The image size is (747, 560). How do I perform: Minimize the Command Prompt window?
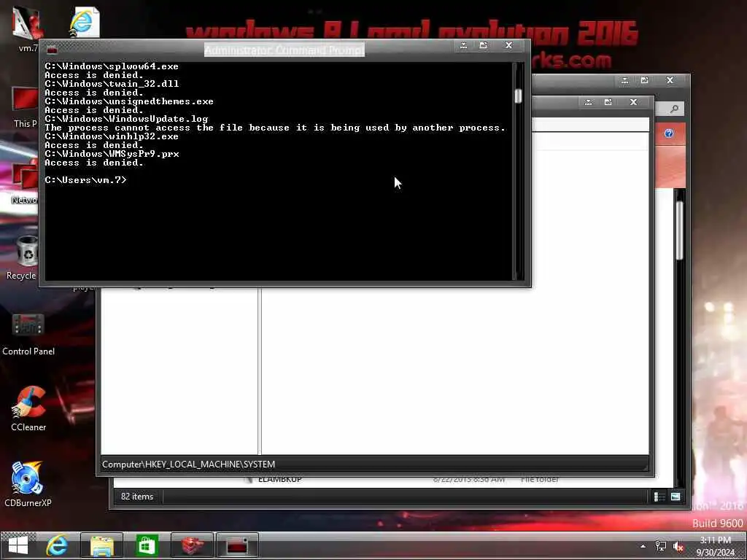click(463, 45)
